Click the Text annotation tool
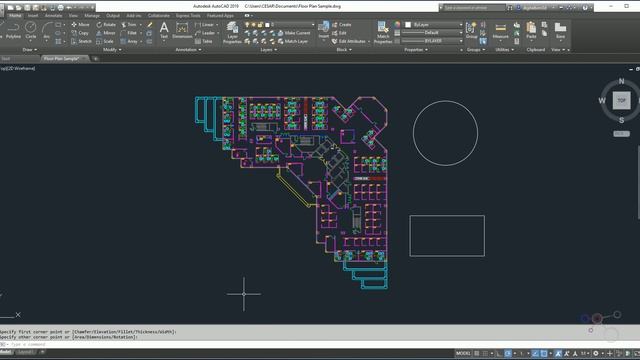The image size is (640, 360). coord(164,30)
